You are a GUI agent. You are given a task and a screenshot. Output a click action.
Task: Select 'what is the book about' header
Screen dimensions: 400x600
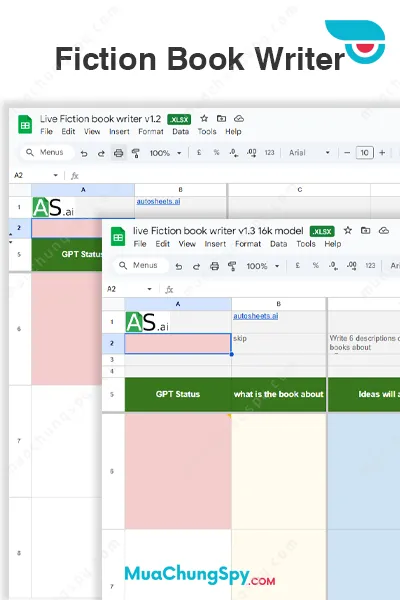click(279, 394)
